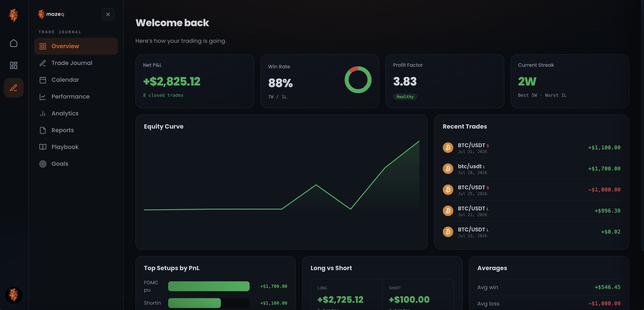Select Overview in the sidebar
This screenshot has height=310, width=644.
[76, 46]
